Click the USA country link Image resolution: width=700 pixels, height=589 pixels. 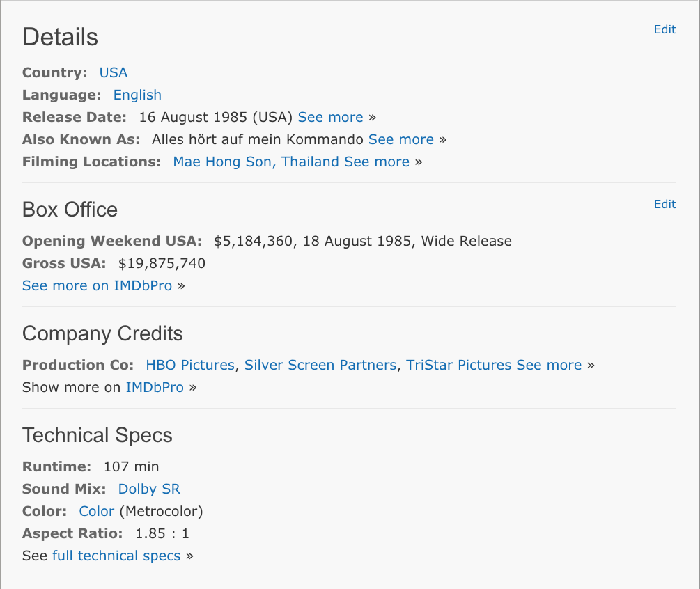click(x=113, y=72)
